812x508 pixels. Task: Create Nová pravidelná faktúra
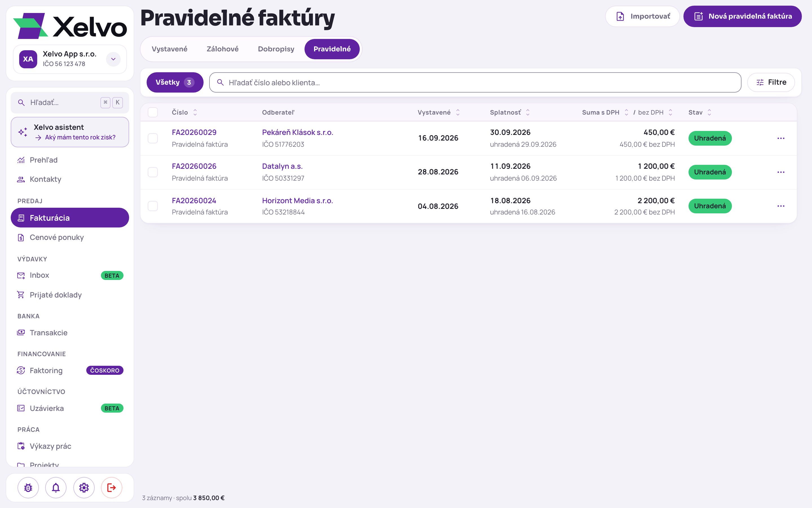[743, 16]
